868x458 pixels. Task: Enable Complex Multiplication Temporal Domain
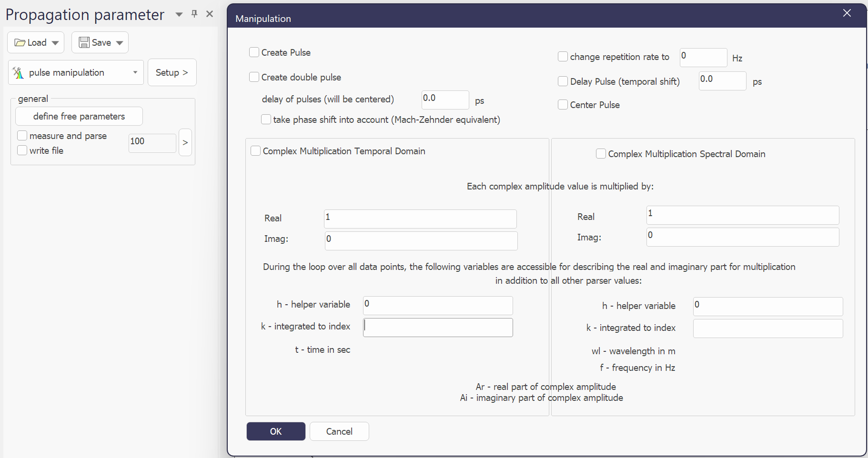click(255, 151)
